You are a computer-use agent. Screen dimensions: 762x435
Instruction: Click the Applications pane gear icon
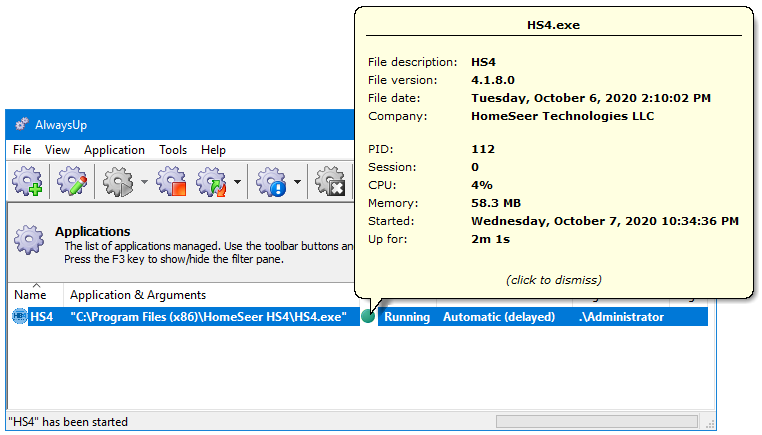(29, 239)
